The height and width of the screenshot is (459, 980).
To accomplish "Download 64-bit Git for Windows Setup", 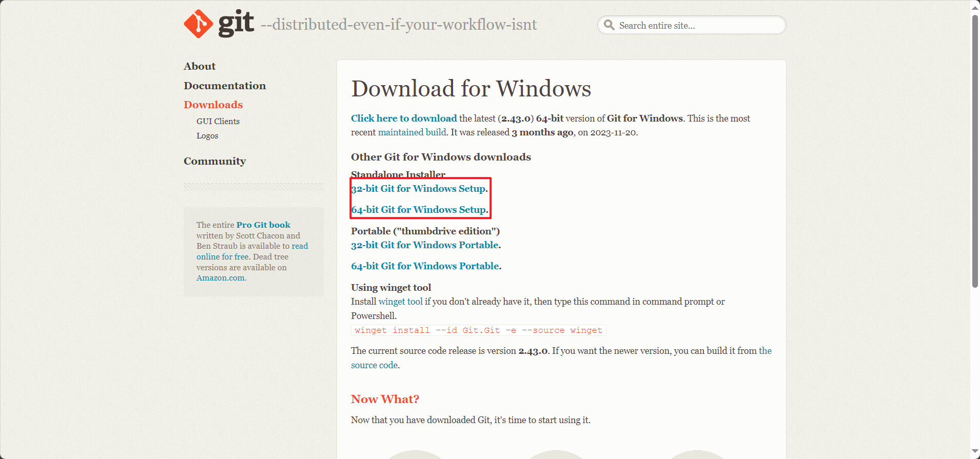I will (418, 210).
